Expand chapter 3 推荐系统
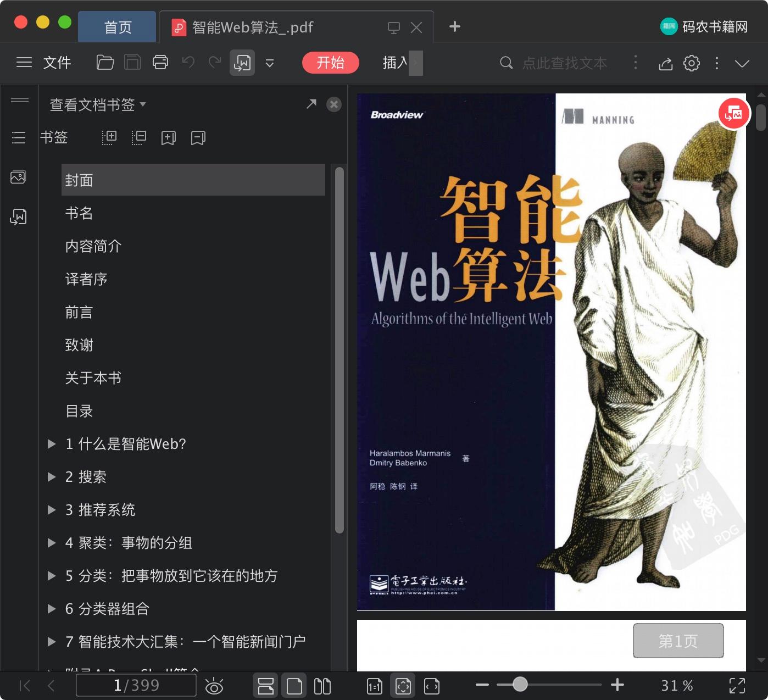 coord(52,510)
